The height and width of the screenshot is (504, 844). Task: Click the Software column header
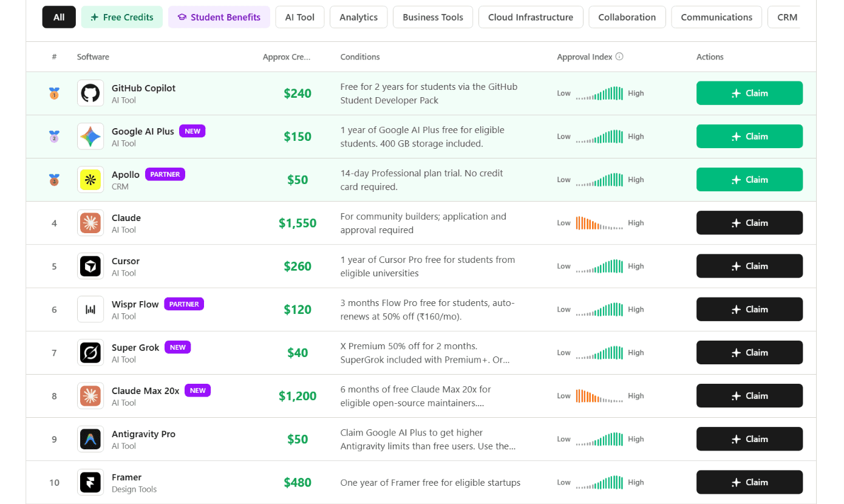(x=93, y=56)
